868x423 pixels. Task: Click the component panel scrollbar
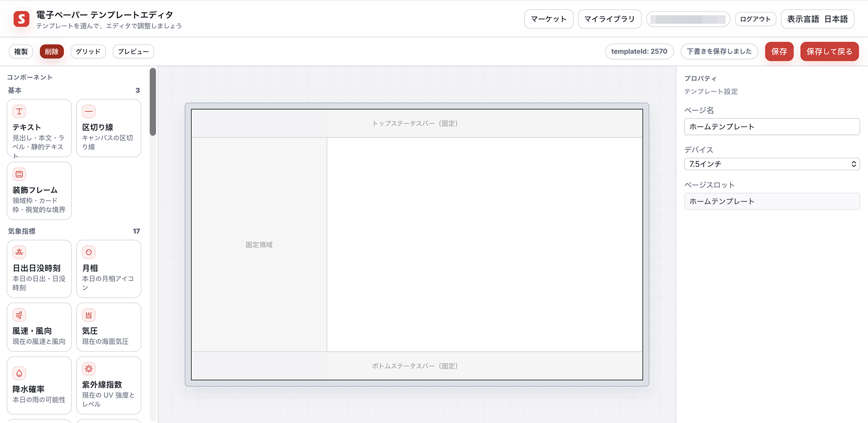tap(153, 102)
